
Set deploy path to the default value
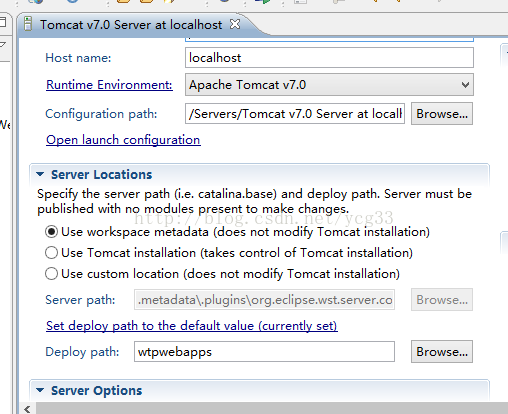[x=192, y=326]
